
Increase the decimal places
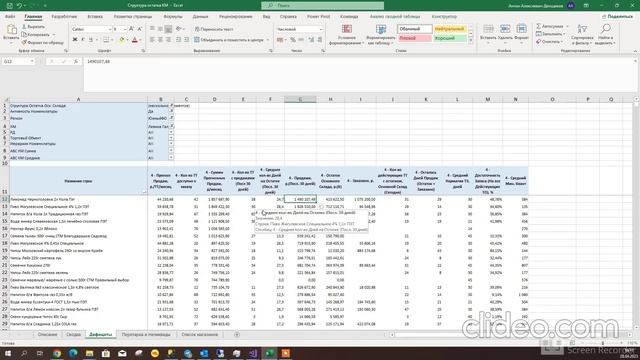311,40
